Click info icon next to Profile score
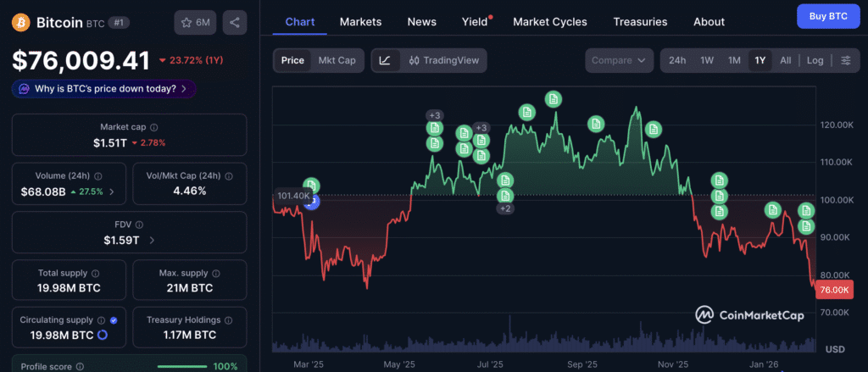This screenshot has width=868, height=372. tap(80, 366)
